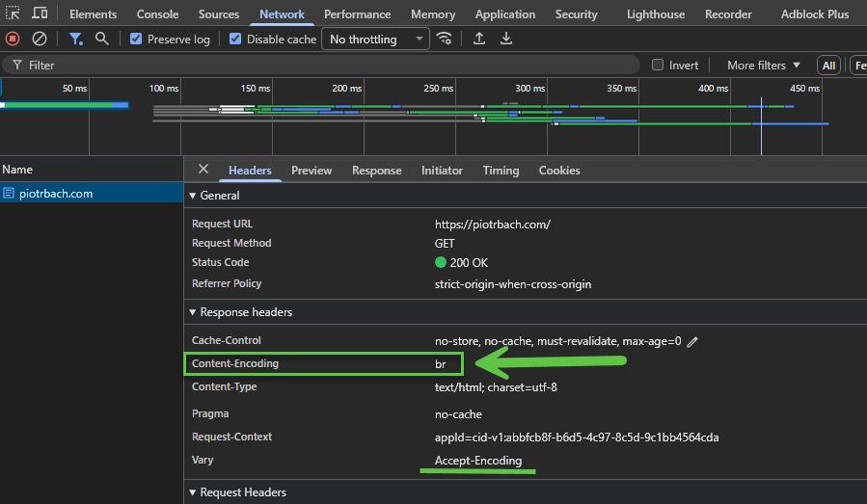Viewport: 867px width, 504px height.
Task: Switch to the Timing detail tab
Action: (x=501, y=171)
